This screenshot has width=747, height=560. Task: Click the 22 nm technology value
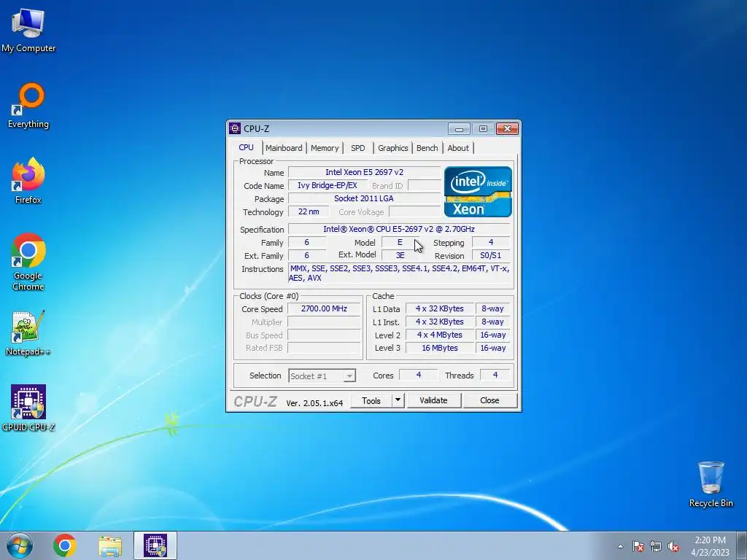pyautogui.click(x=309, y=211)
